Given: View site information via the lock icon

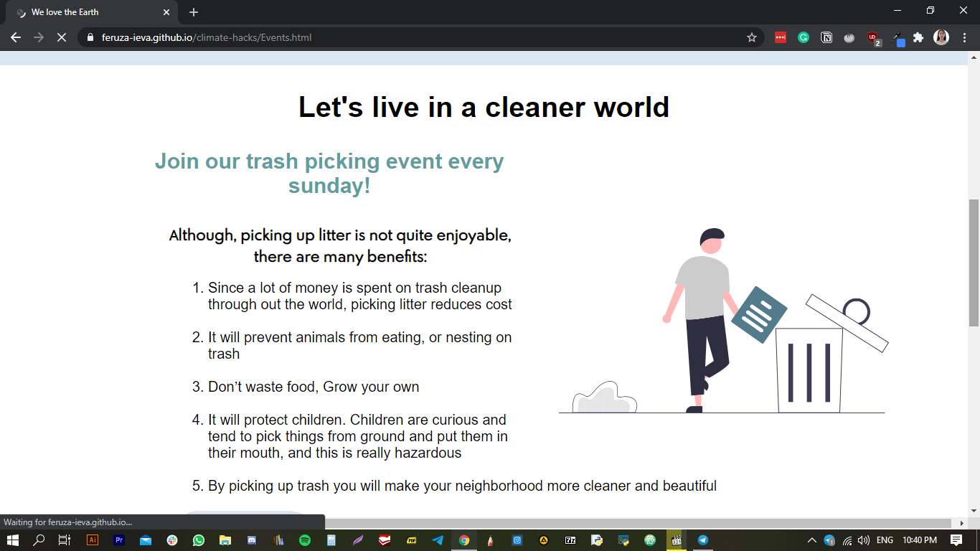Looking at the screenshot, I should click(90, 37).
